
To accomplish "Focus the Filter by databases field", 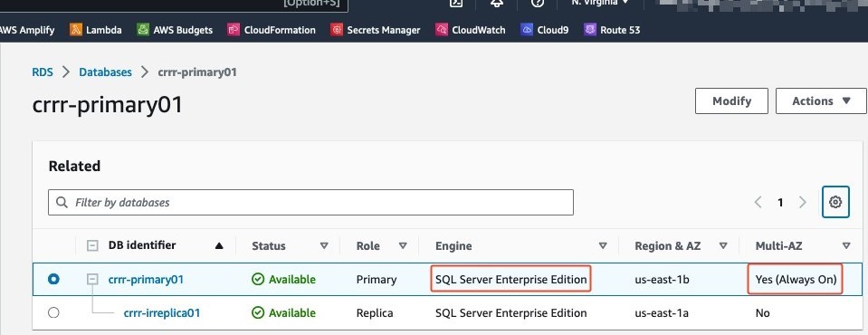I will (310, 203).
